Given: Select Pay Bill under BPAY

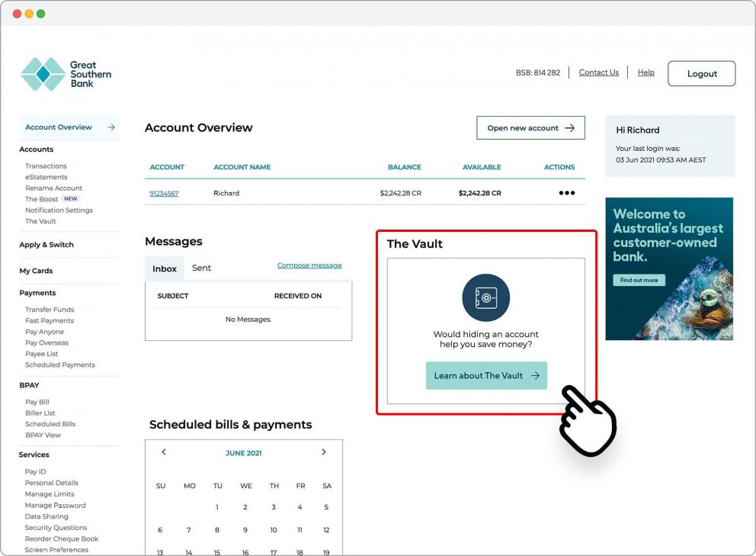Looking at the screenshot, I should tap(37, 402).
